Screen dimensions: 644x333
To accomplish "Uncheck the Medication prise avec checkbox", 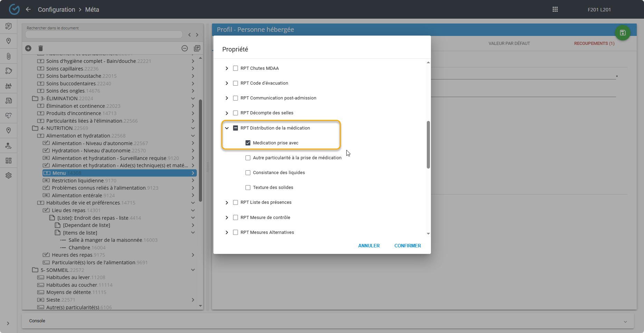I will pyautogui.click(x=248, y=143).
